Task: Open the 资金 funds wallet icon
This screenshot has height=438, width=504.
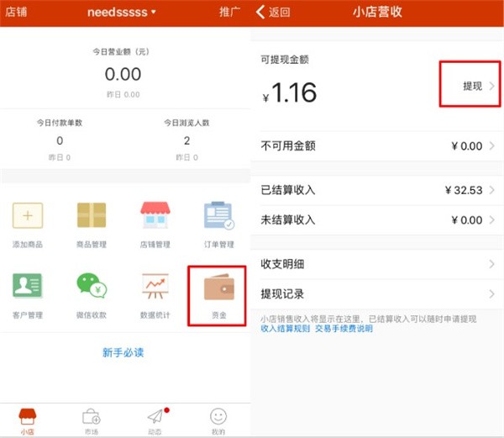Action: [x=218, y=288]
